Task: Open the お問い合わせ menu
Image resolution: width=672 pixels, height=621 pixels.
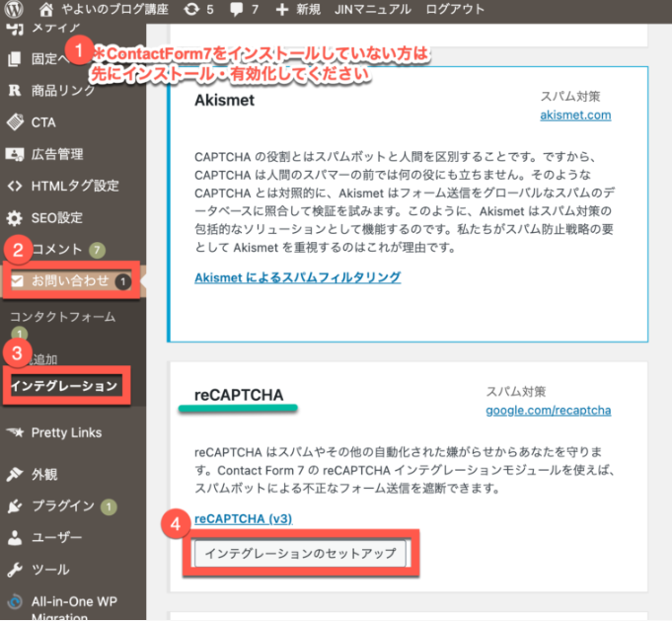Action: (x=69, y=281)
